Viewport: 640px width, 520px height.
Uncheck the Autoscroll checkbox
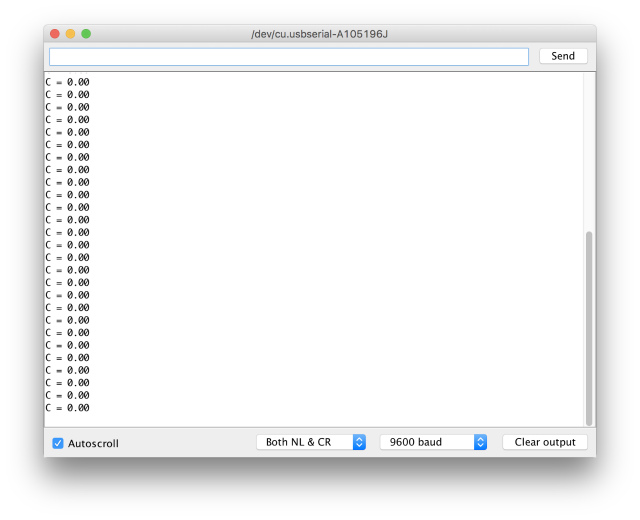click(x=58, y=443)
